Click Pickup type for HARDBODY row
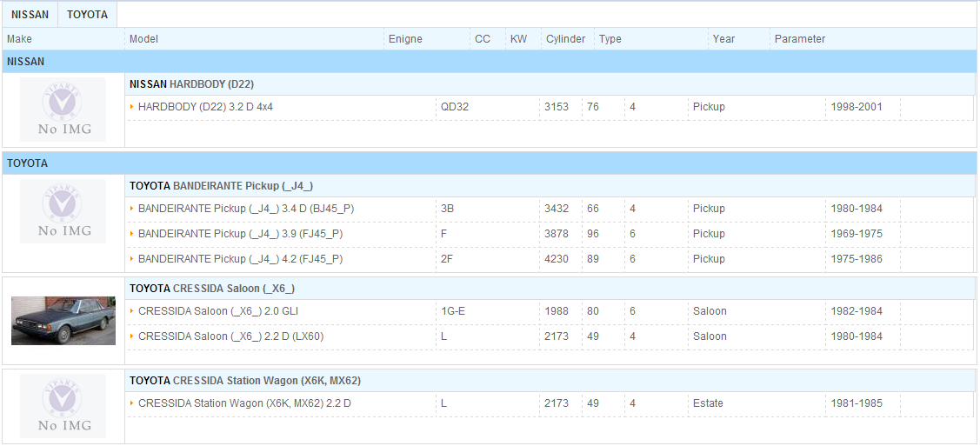Image resolution: width=980 pixels, height=446 pixels. 709,107
